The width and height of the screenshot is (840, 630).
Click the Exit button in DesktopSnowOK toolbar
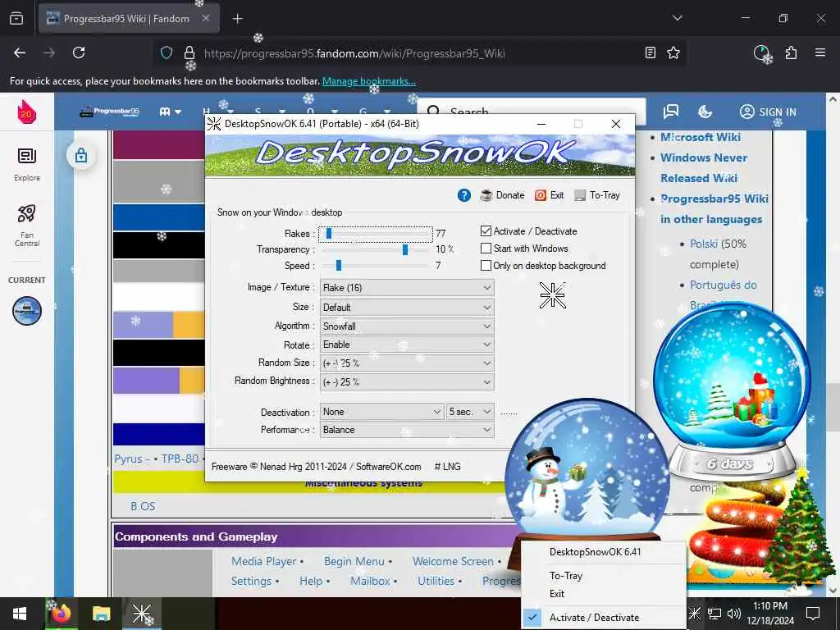click(x=549, y=195)
